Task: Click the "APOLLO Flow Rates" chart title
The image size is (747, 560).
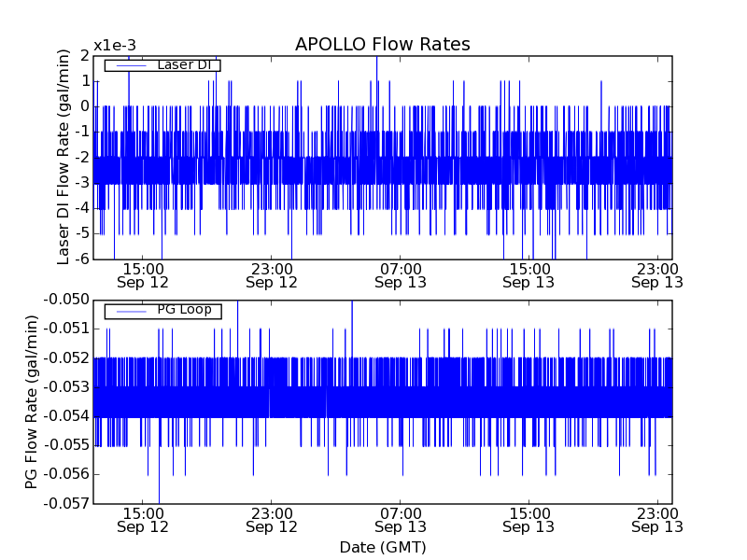Action: point(382,44)
